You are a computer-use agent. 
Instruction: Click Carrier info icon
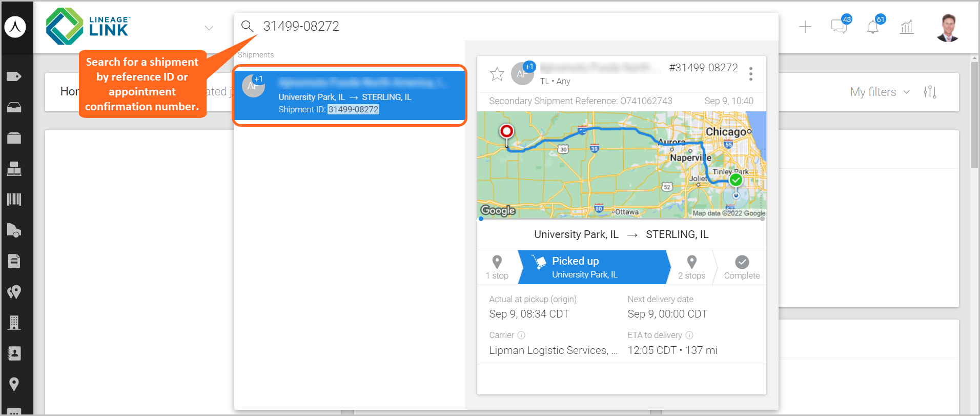pyautogui.click(x=521, y=335)
